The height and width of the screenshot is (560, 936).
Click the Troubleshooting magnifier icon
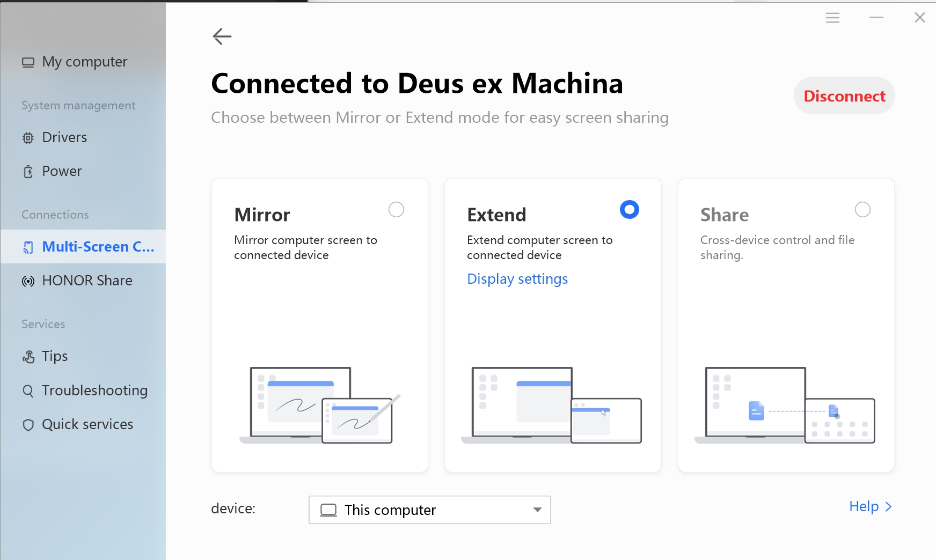pyautogui.click(x=28, y=390)
